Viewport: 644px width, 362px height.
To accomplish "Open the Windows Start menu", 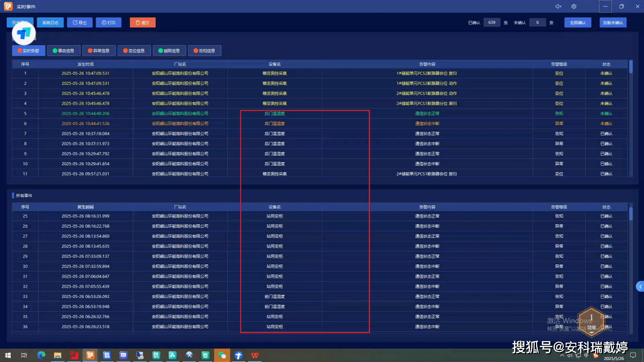I will (8, 355).
